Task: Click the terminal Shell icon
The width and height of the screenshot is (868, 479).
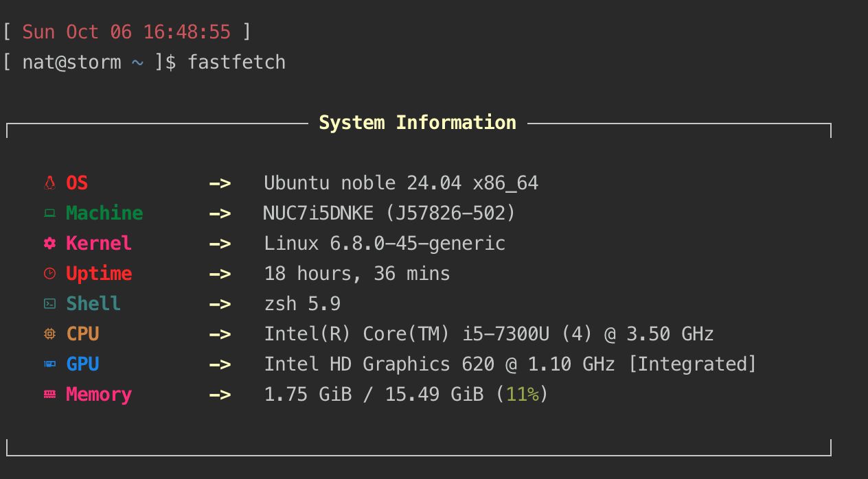Action: click(49, 304)
